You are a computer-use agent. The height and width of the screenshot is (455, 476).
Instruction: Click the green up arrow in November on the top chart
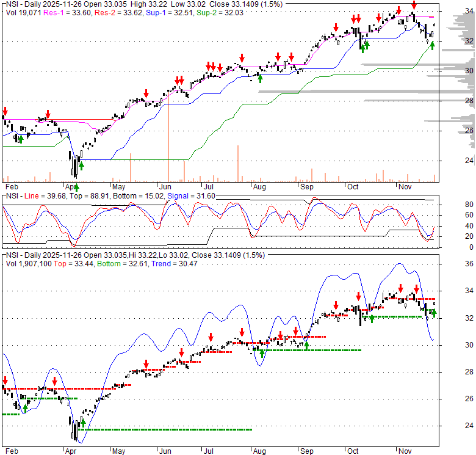[432, 45]
